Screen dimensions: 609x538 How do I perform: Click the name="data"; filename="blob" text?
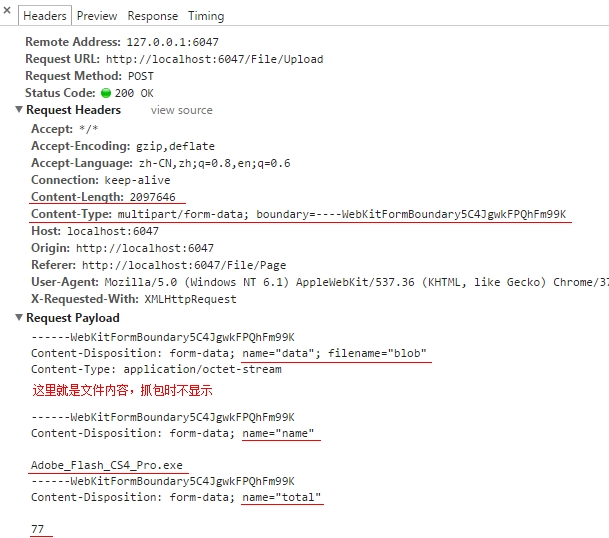[334, 353]
